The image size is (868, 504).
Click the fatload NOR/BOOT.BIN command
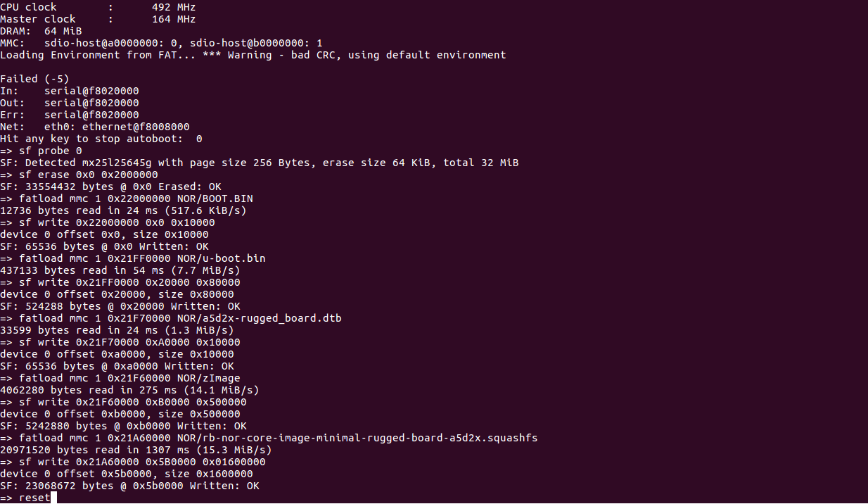point(127,199)
